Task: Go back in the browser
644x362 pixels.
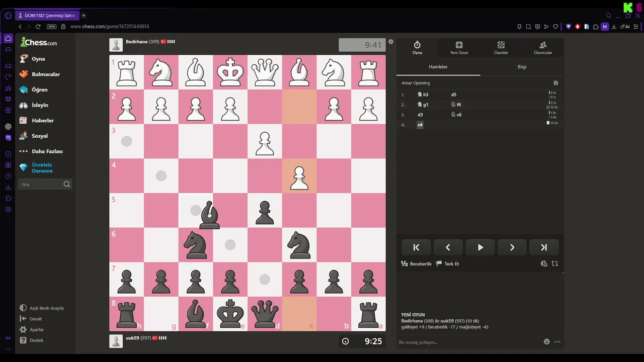Action: pos(20,27)
